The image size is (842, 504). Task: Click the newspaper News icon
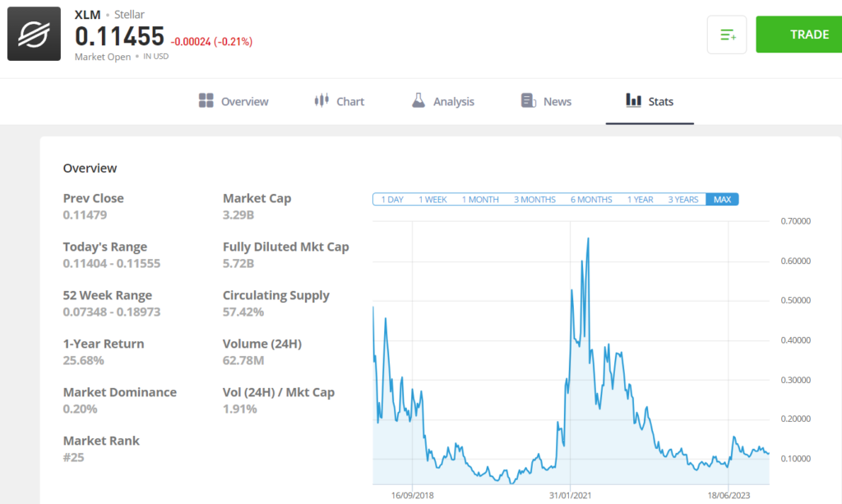coord(529,100)
